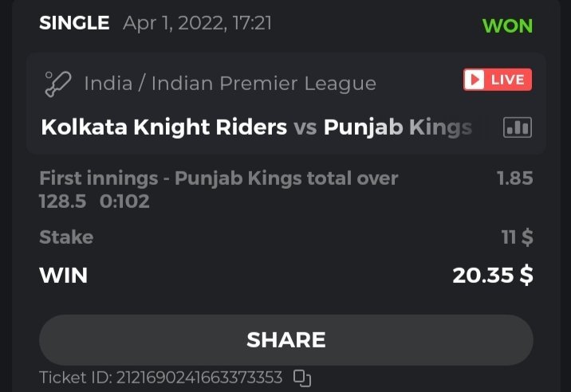Viewport: 571px width, 392px height.
Task: Click the 11 $ stake amount
Action: [x=518, y=237]
